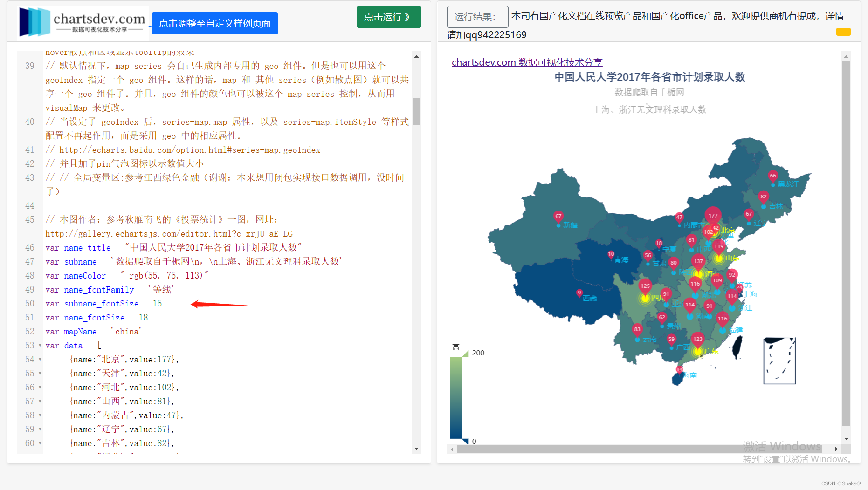Click the 10 pin marker on 青海
This screenshot has height=490, width=868.
611,254
